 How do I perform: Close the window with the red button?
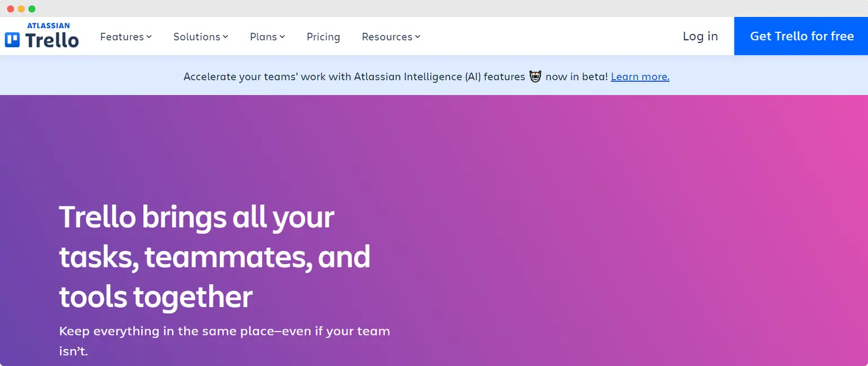click(x=10, y=8)
